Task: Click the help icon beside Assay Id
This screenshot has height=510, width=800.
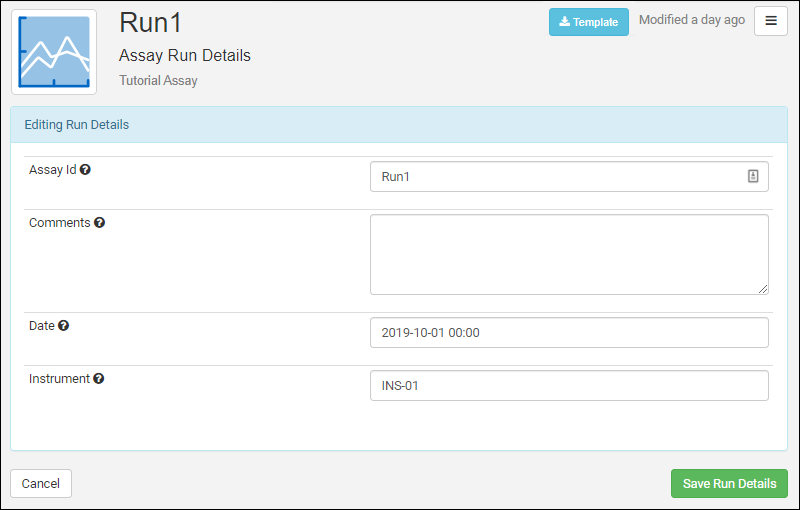Action: (86, 170)
